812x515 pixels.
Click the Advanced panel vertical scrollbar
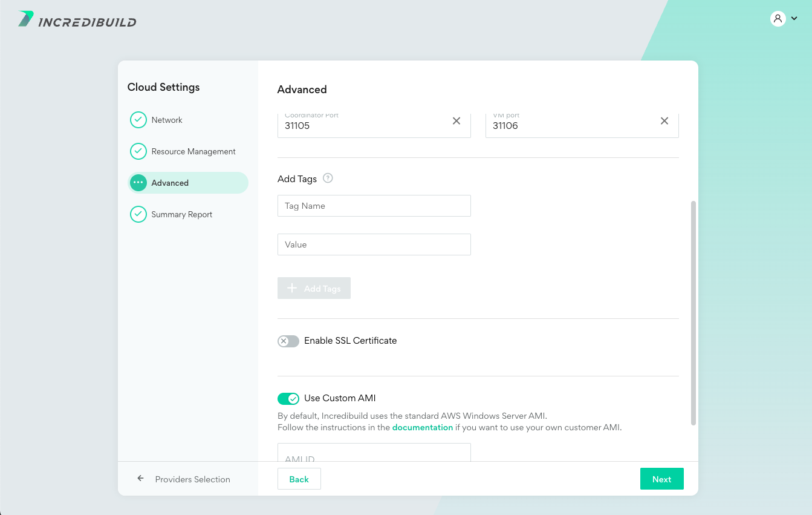point(693,313)
